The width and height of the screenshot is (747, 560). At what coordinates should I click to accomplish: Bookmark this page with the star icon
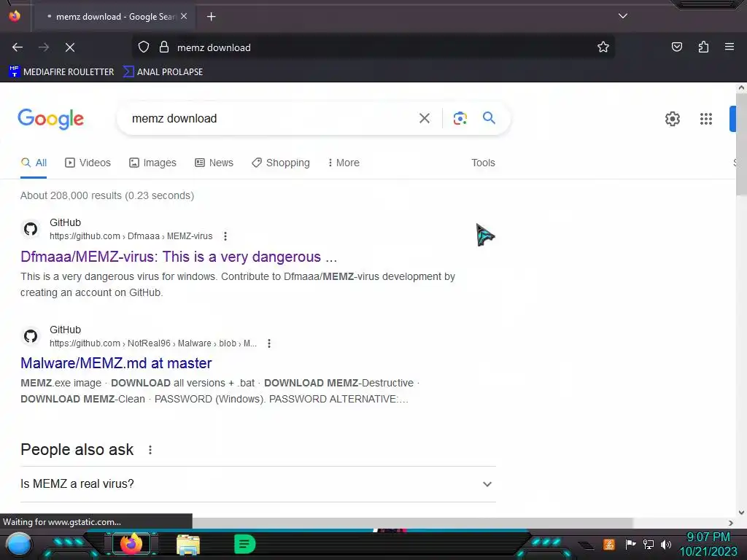pyautogui.click(x=603, y=47)
